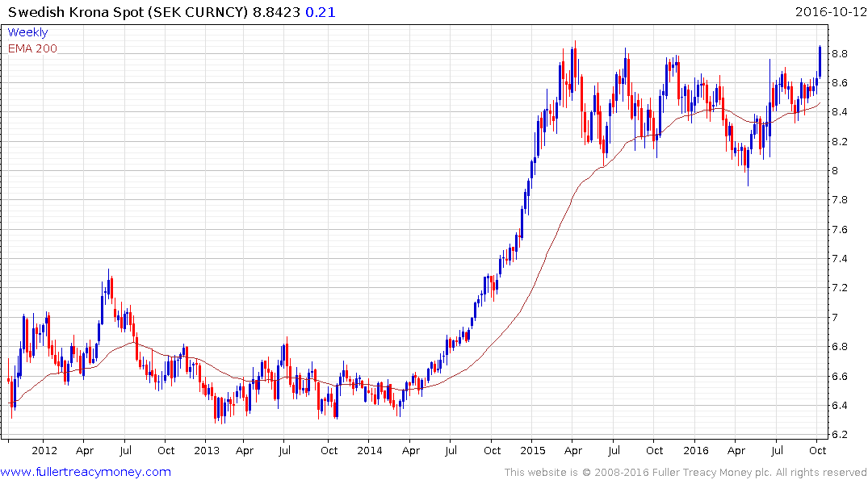Click the 2013 label on the time axis
This screenshot has height=484, width=868.
click(207, 450)
